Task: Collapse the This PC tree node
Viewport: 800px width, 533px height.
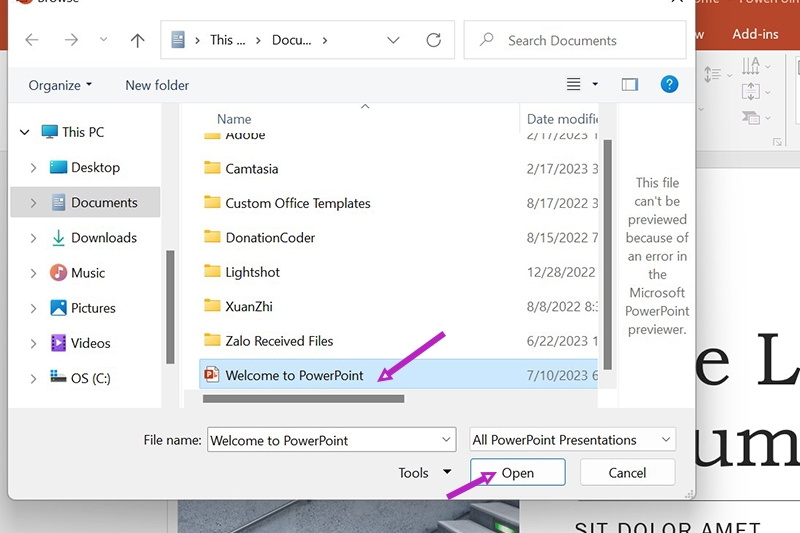Action: [x=24, y=133]
